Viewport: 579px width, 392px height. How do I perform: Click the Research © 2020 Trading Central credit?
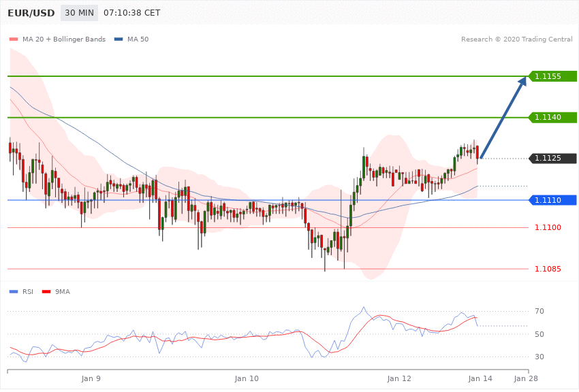click(x=516, y=39)
